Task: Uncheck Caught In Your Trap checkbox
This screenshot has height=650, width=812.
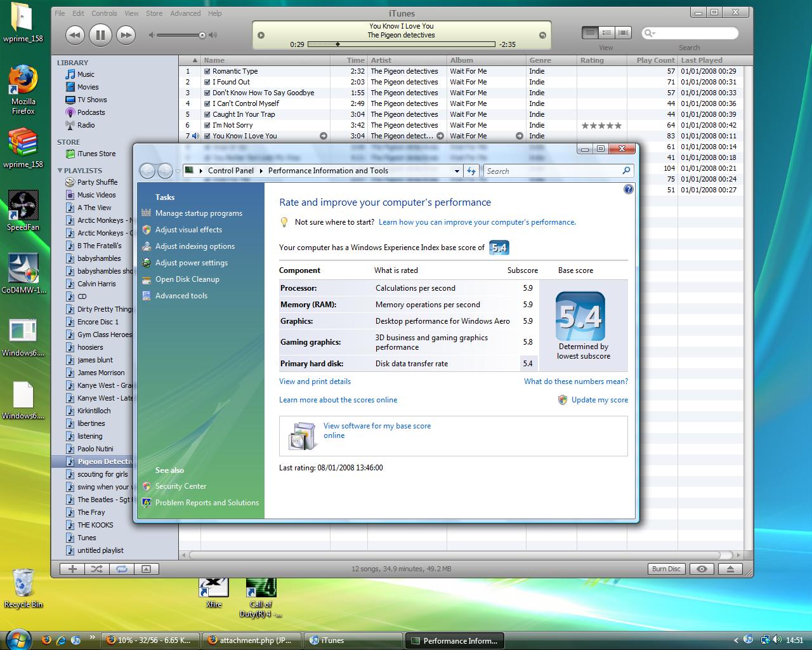Action: [x=207, y=114]
